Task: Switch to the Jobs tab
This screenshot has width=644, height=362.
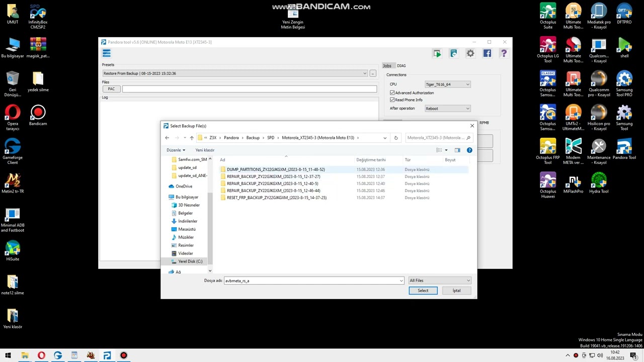Action: (x=387, y=66)
